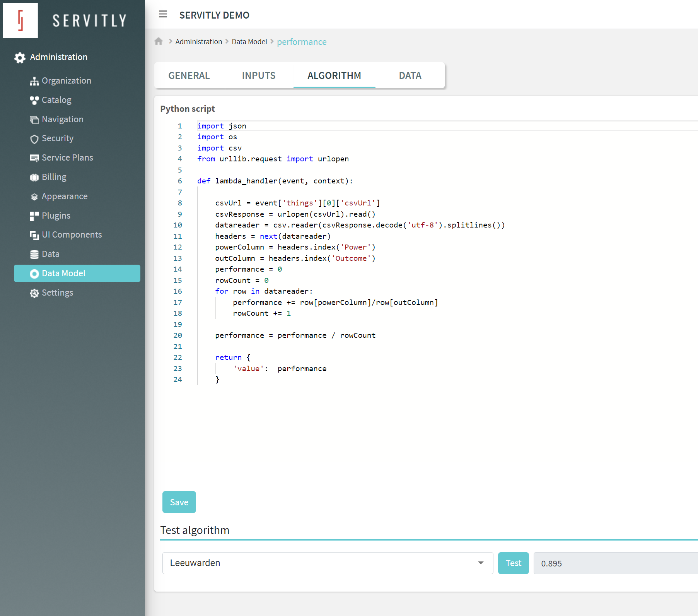Click the 'value': performance code line

pos(280,368)
